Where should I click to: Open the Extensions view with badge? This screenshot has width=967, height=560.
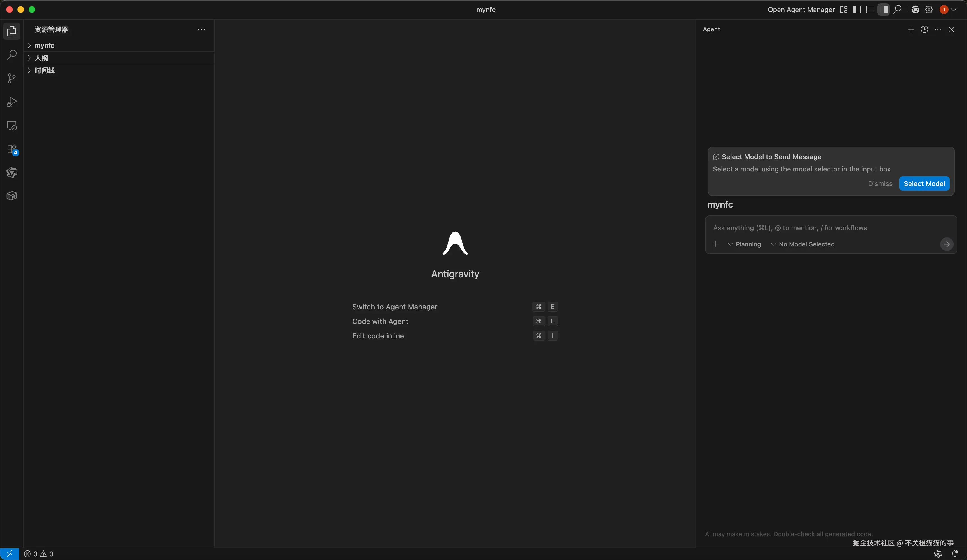[11, 149]
